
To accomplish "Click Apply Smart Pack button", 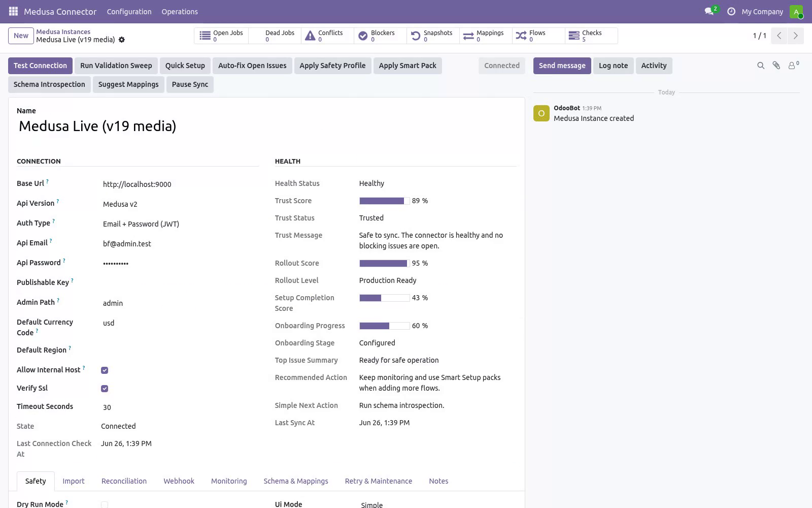I will click(x=408, y=66).
